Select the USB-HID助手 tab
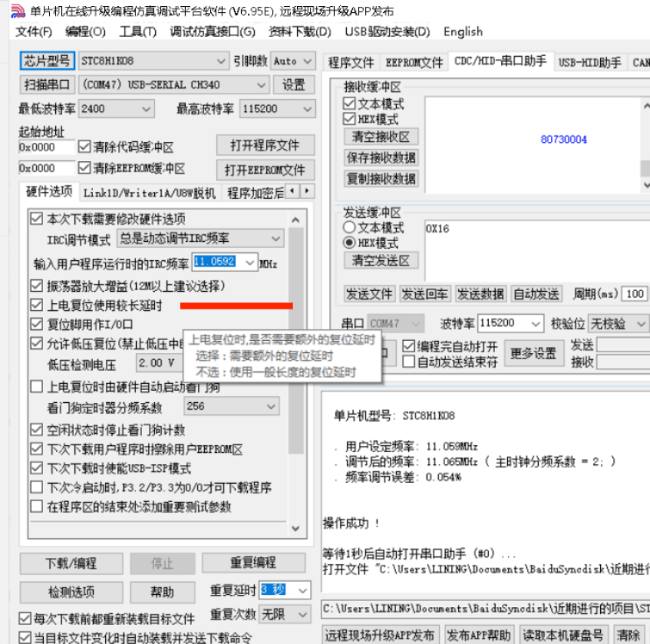This screenshot has height=644, width=650. pos(589,63)
